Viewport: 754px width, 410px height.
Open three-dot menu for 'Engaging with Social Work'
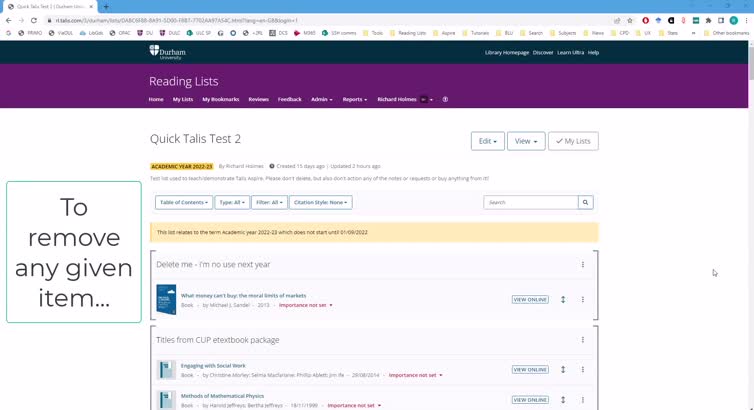point(583,369)
